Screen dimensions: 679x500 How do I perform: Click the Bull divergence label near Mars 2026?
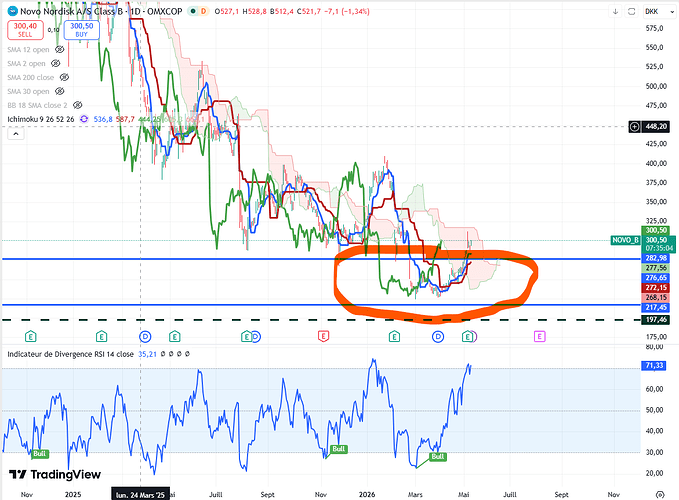pyautogui.click(x=437, y=456)
